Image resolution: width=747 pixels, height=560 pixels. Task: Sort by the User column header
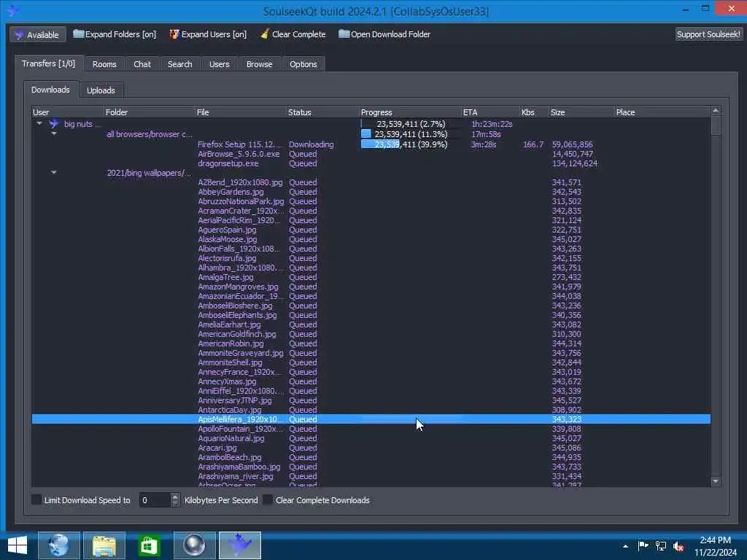click(x=67, y=112)
